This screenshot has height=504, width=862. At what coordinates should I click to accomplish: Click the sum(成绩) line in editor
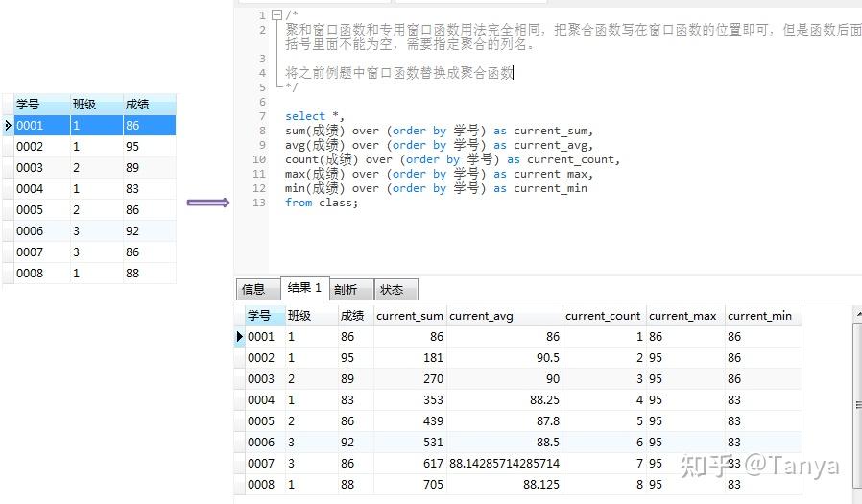click(440, 131)
